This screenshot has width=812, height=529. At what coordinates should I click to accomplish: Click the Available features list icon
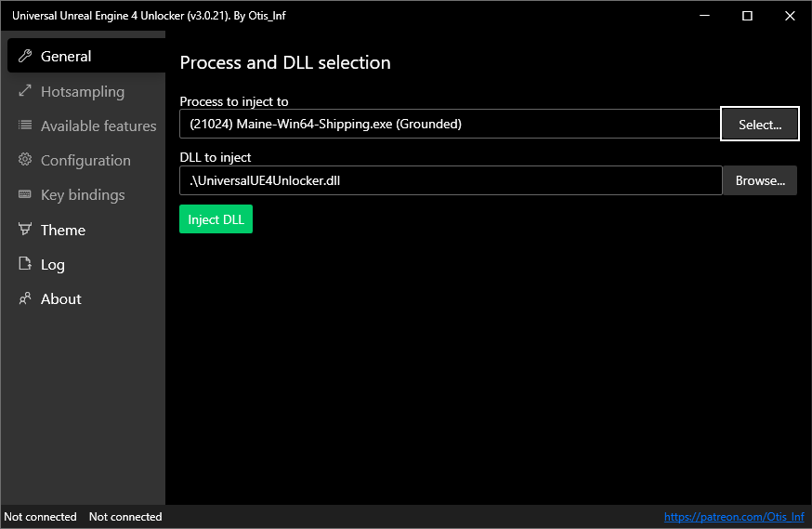tap(25, 126)
